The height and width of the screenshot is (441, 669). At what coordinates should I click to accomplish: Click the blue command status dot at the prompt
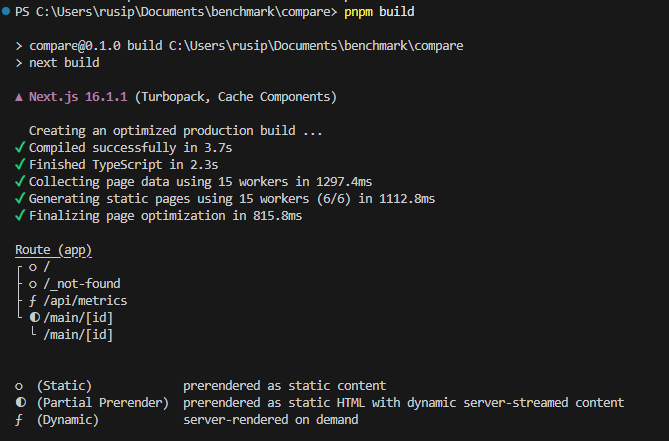pyautogui.click(x=6, y=12)
